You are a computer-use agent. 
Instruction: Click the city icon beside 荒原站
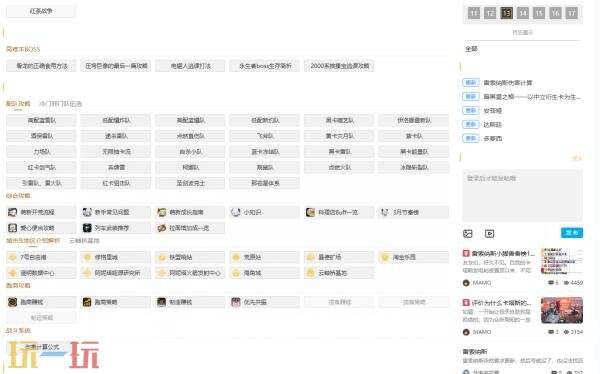[236, 257]
